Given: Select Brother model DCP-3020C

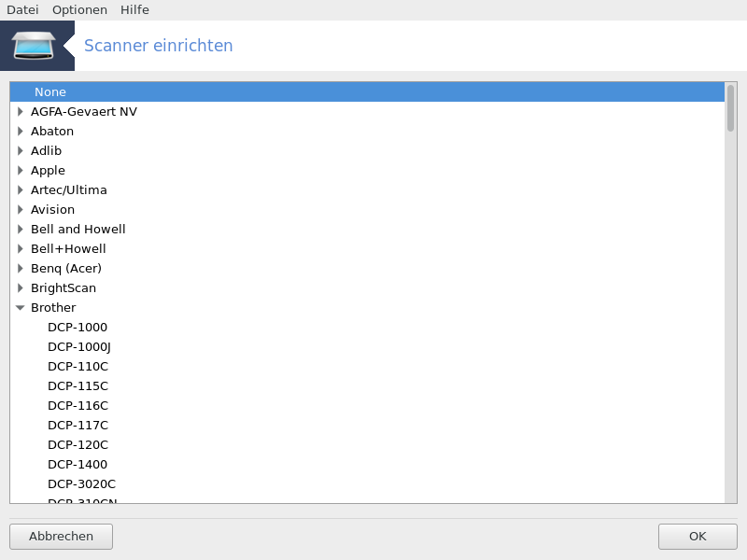Looking at the screenshot, I should click(x=81, y=483).
